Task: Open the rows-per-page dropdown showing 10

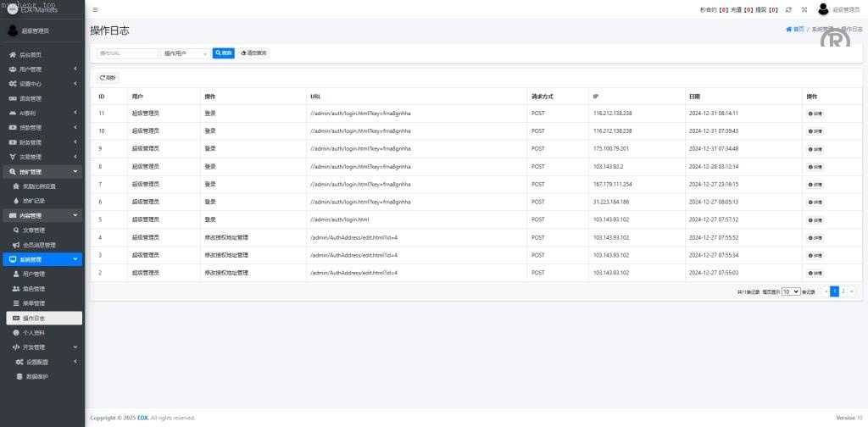Action: pyautogui.click(x=790, y=291)
